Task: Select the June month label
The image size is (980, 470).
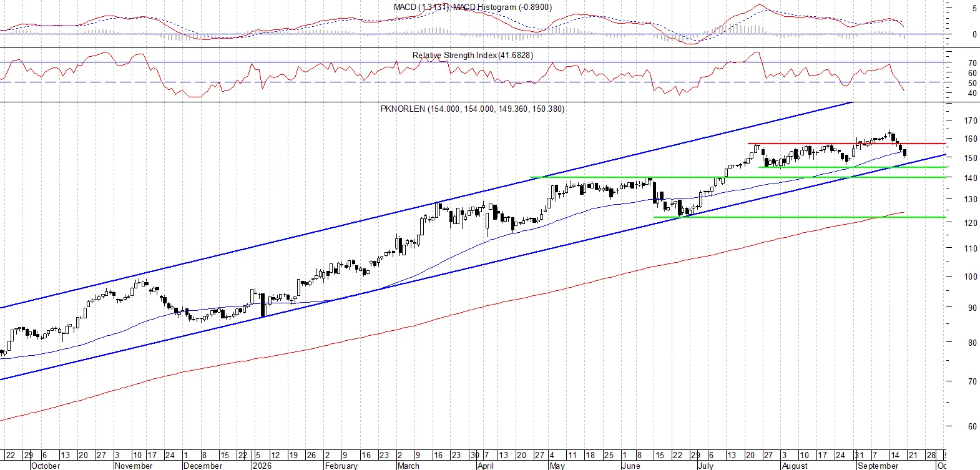Action: 631,466
